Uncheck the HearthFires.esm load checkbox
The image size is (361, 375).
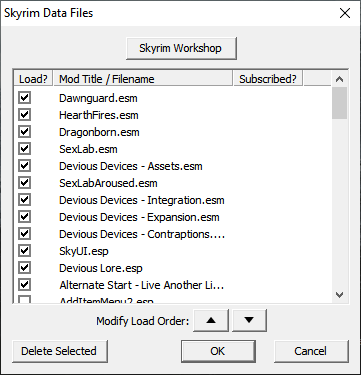tap(24, 115)
